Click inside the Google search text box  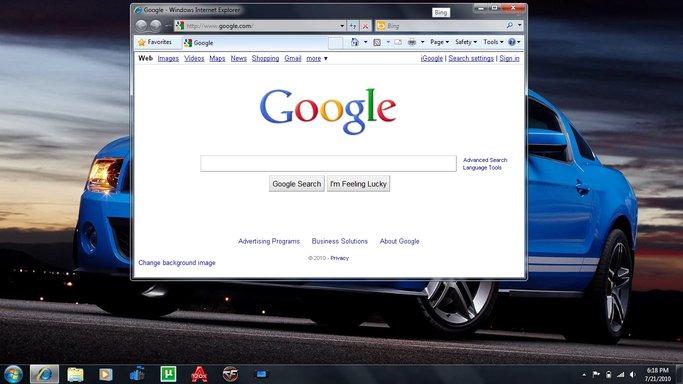click(328, 164)
